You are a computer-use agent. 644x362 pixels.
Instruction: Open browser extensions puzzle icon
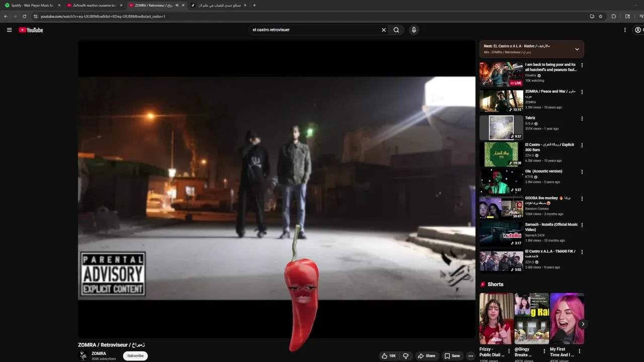[x=613, y=16]
